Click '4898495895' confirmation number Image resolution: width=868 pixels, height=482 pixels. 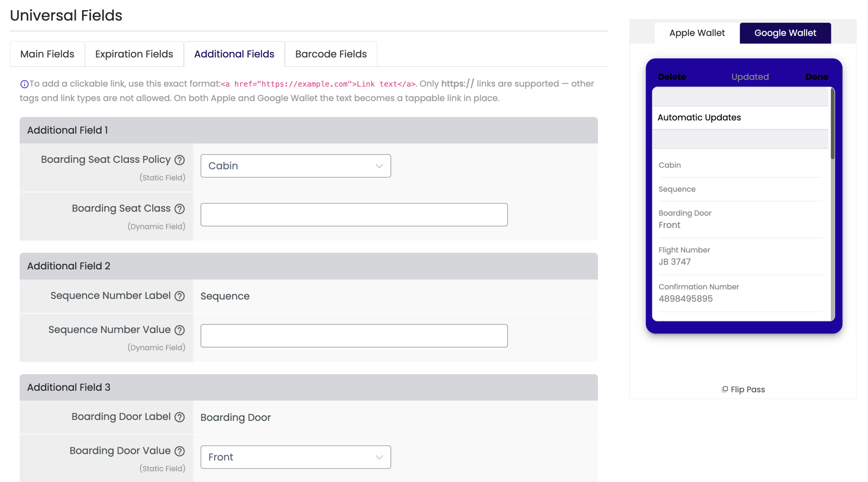point(686,299)
